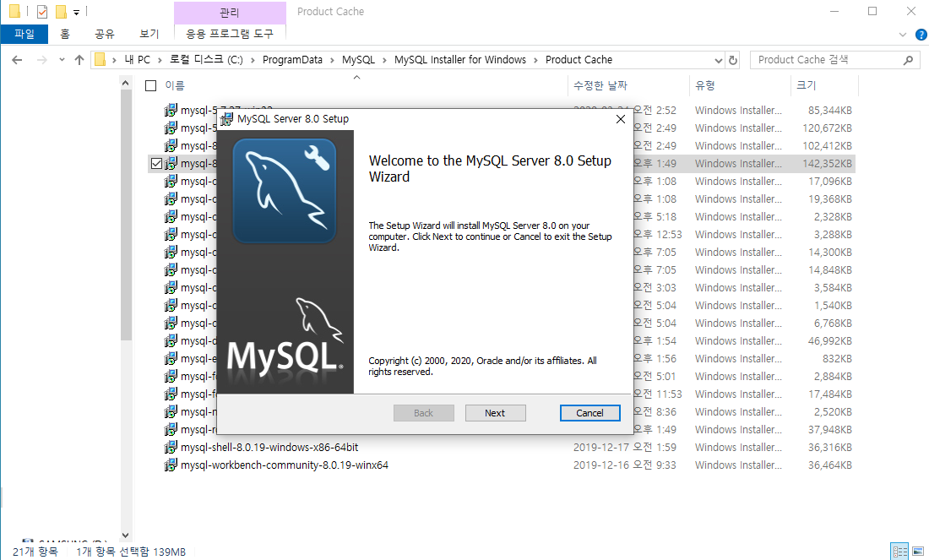Select the 관리 contextual tab
The width and height of the screenshot is (929, 560).
pyautogui.click(x=230, y=12)
